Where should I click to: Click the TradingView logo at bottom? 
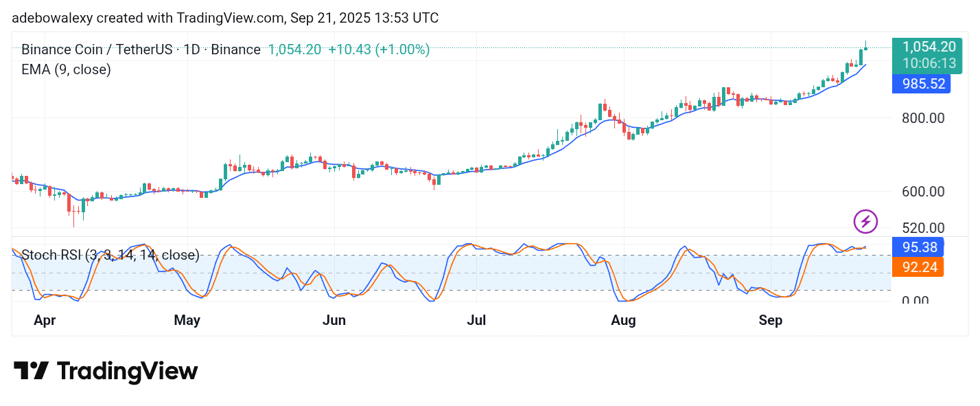(106, 371)
